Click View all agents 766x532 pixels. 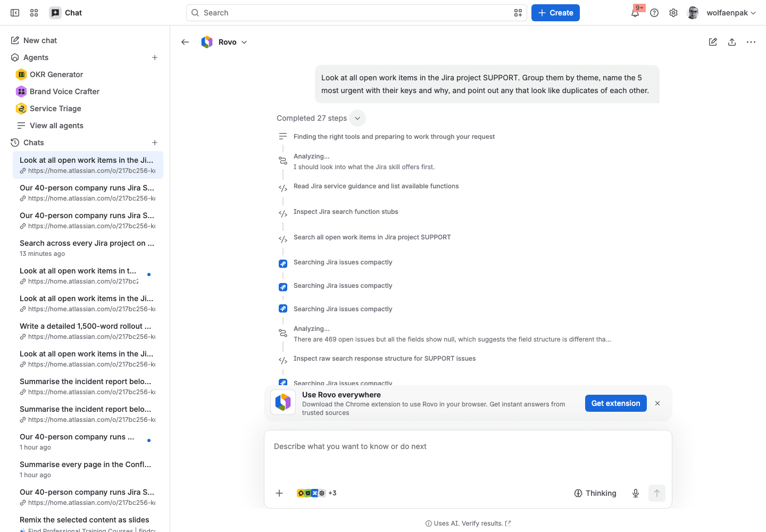[56, 126]
